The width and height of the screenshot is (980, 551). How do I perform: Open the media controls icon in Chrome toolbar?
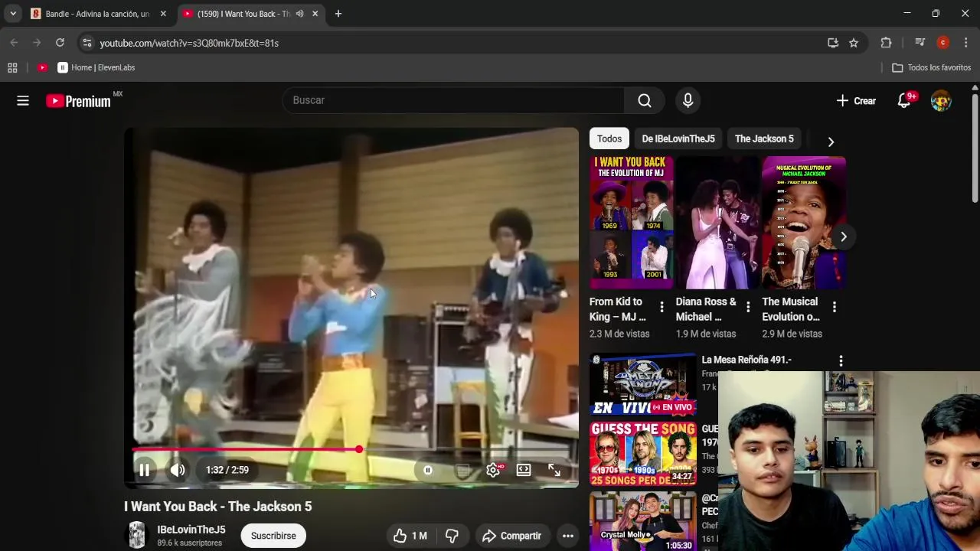click(x=920, y=43)
